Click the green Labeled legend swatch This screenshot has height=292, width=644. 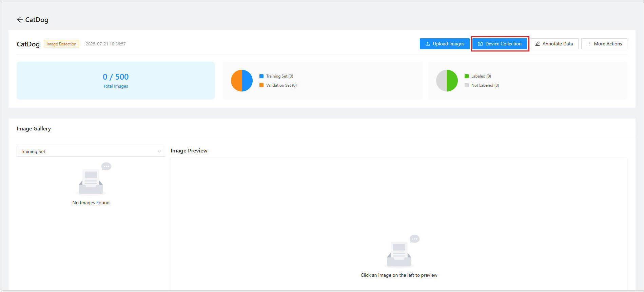467,76
